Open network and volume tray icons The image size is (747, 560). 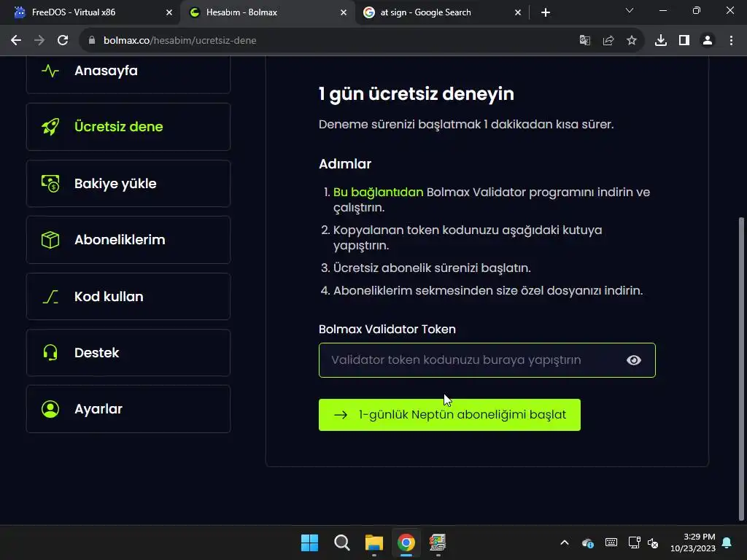pyautogui.click(x=643, y=542)
